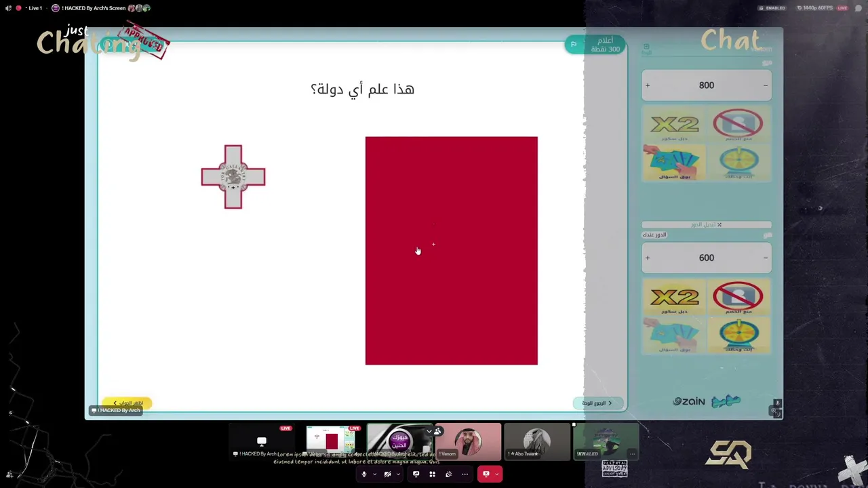Use bottom team's question cards helper

tap(674, 335)
